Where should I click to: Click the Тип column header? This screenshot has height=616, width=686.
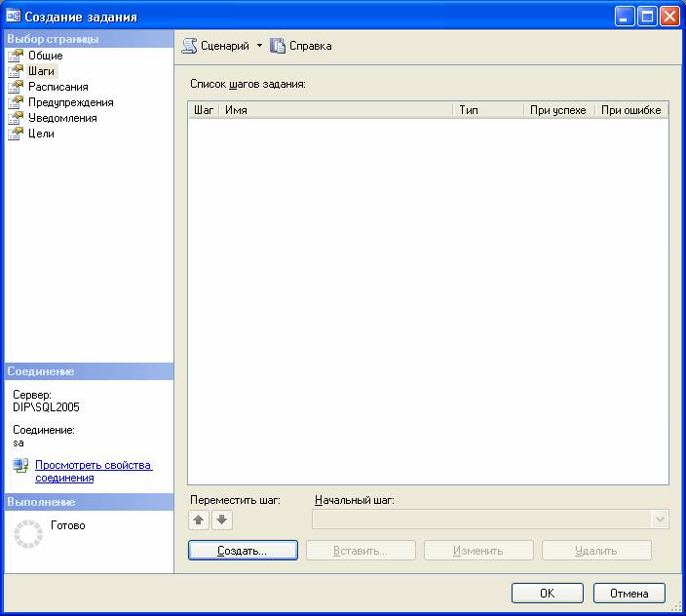(487, 110)
